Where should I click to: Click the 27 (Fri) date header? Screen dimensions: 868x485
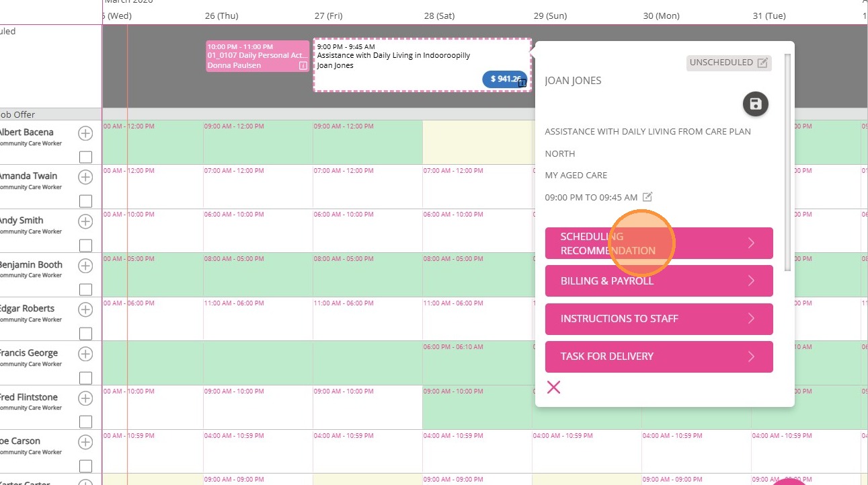(329, 15)
